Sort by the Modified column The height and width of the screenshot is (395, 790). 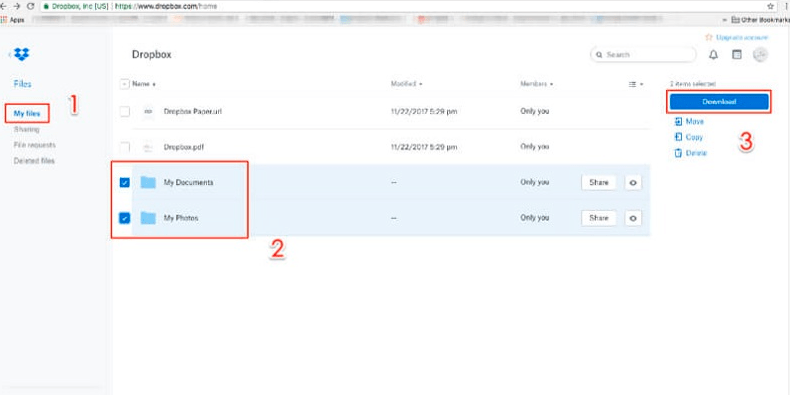pos(406,84)
